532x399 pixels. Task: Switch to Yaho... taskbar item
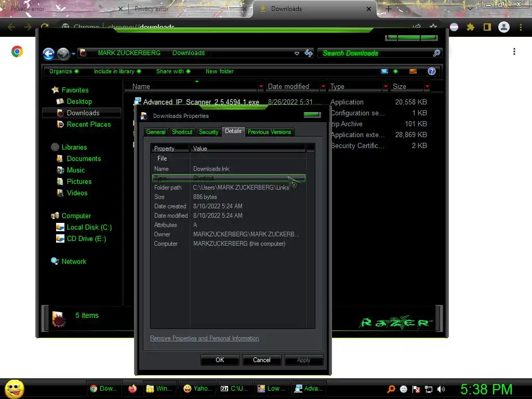tap(198, 389)
